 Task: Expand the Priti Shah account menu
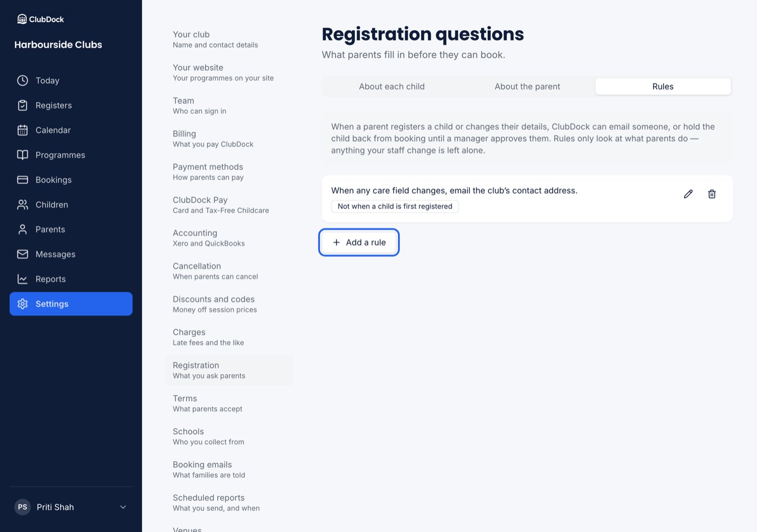[71, 507]
